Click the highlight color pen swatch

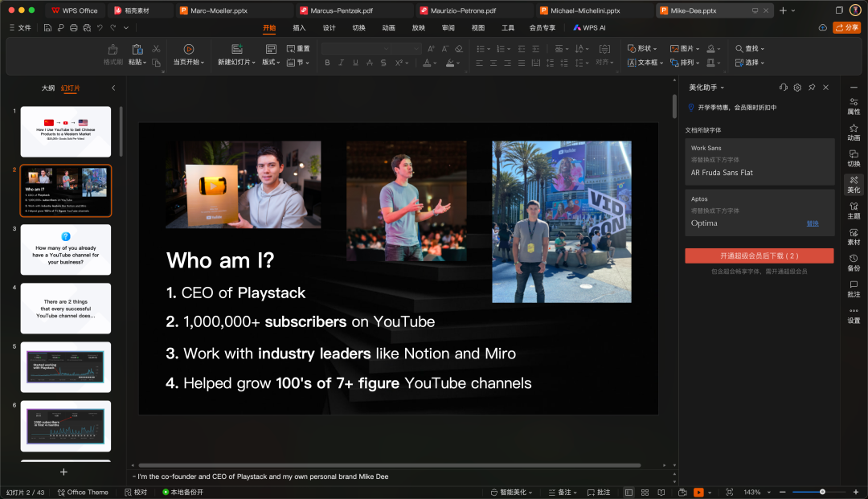[450, 63]
